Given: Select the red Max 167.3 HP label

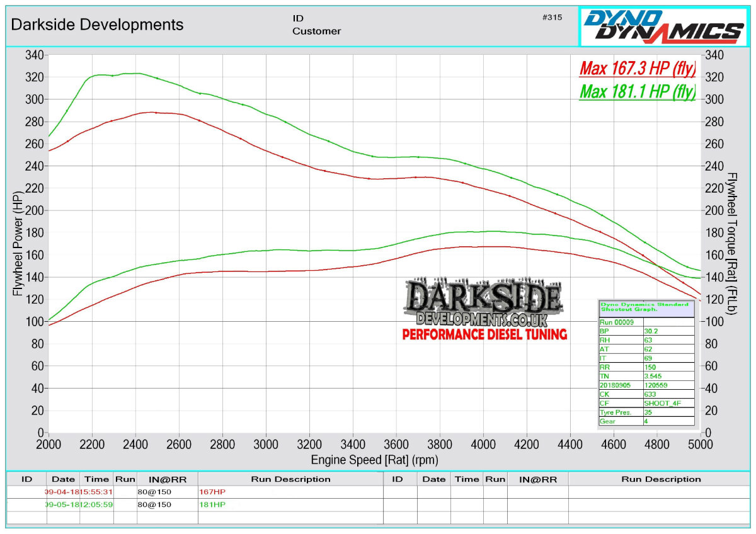Looking at the screenshot, I should (x=637, y=67).
